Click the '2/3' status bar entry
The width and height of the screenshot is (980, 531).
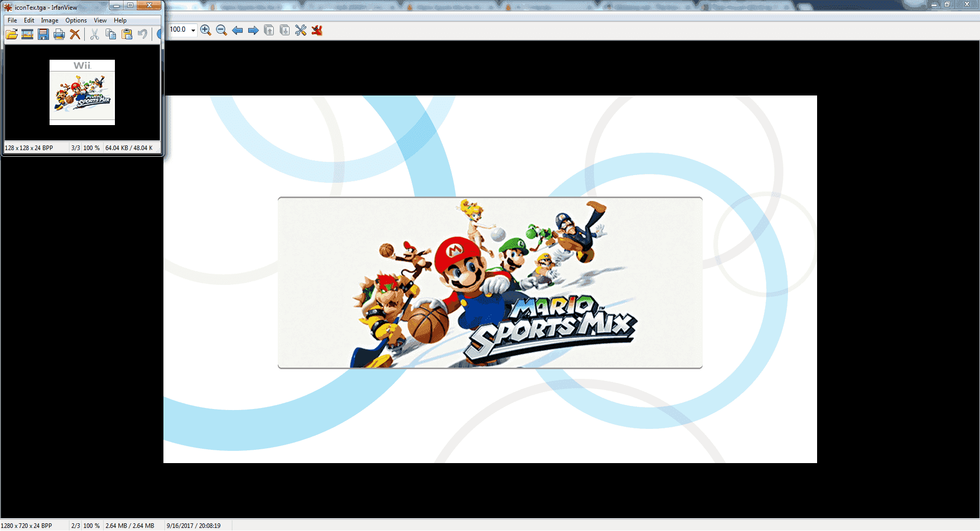76,526
